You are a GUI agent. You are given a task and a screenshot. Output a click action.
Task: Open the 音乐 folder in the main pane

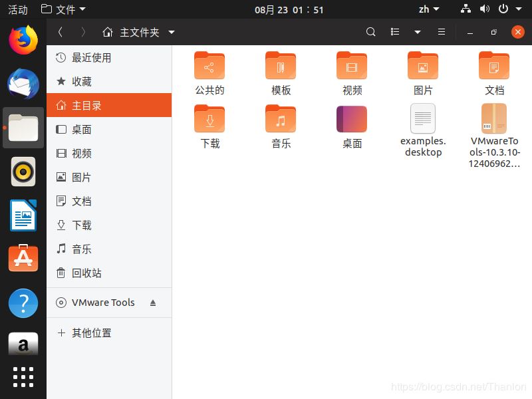(x=281, y=120)
